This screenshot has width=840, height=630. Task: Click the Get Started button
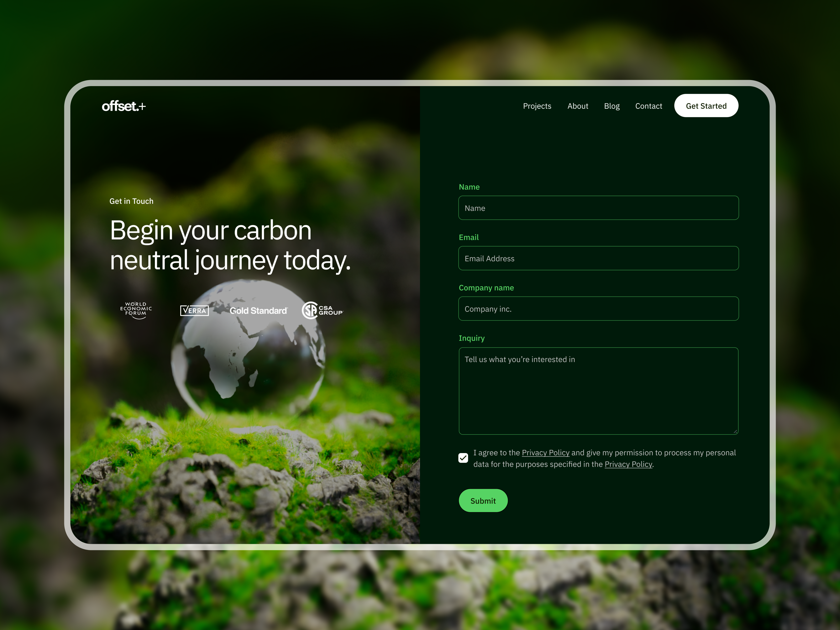706,106
